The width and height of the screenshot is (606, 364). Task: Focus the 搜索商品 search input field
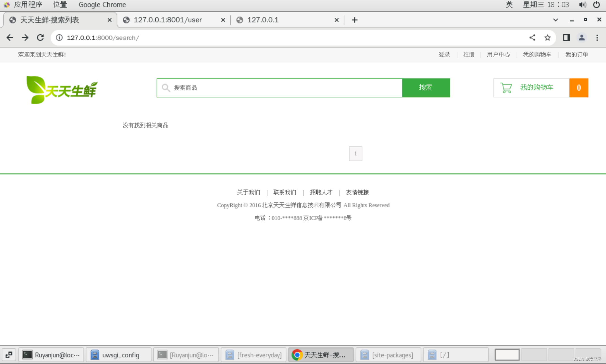pyautogui.click(x=284, y=88)
